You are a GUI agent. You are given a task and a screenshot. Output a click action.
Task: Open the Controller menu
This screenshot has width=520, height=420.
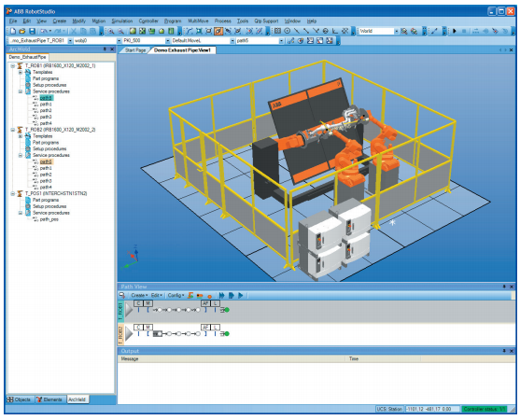[x=148, y=21]
